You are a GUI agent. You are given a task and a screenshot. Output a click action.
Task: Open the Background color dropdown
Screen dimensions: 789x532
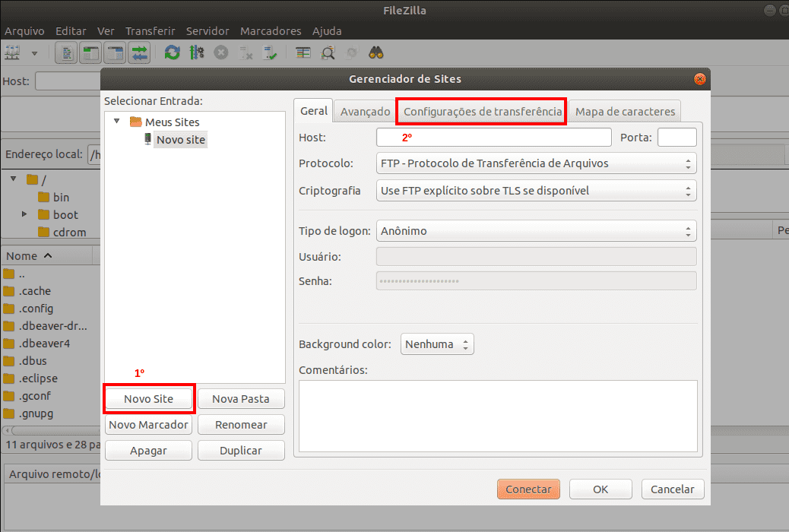click(x=437, y=344)
